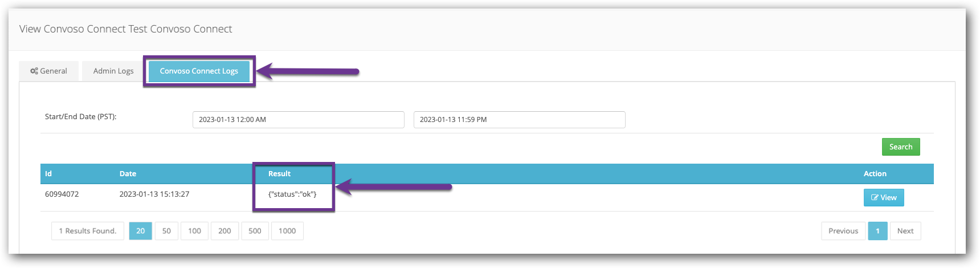Screen dimensions: 980x268
Task: Click the status ok result cell
Action: tap(292, 194)
